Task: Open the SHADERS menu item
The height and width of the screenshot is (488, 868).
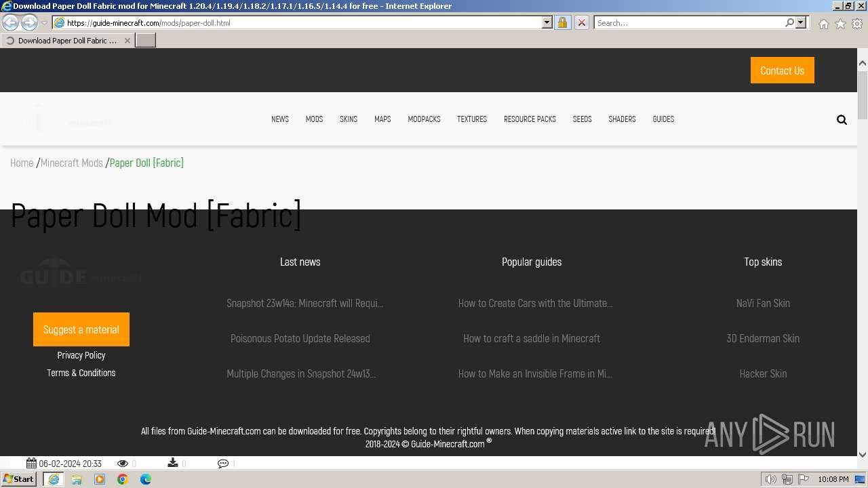Action: [x=622, y=119]
